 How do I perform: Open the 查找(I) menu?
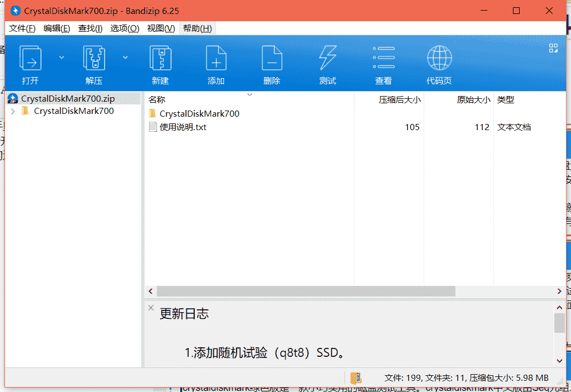(90, 28)
